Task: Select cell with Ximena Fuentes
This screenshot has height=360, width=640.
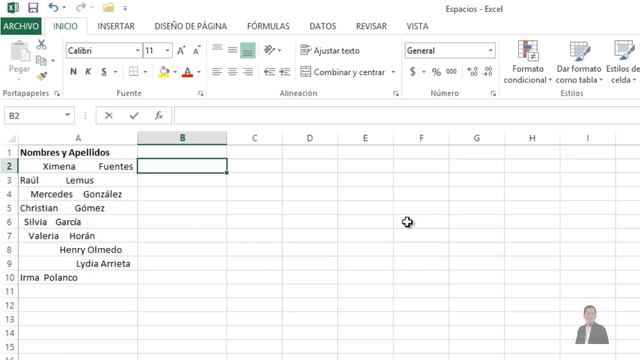Action: [x=78, y=166]
